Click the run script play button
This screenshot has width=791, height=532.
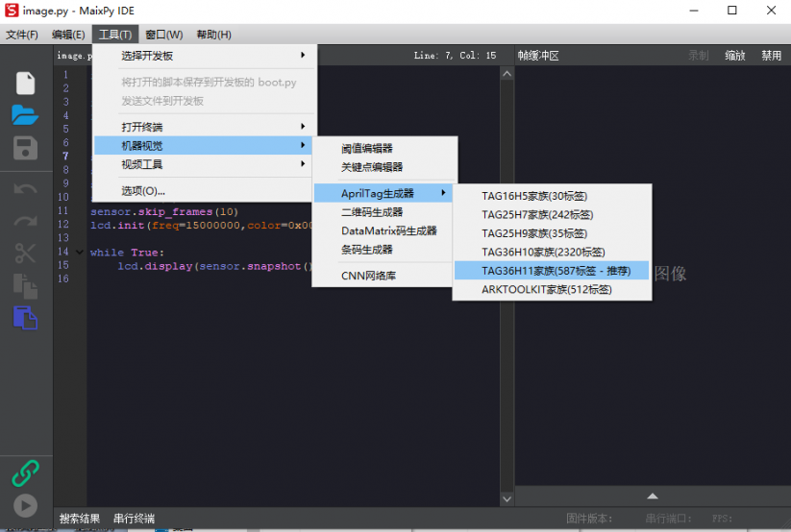tap(25, 506)
